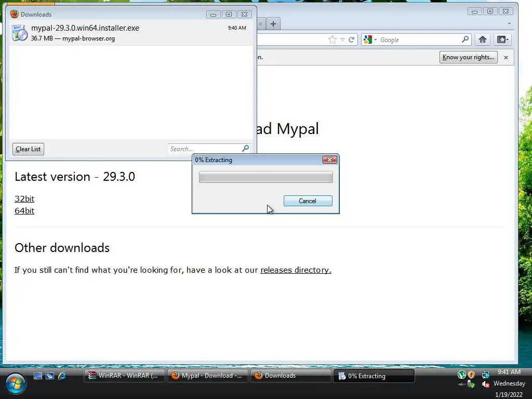This screenshot has height=399, width=532.
Task: Click the uTorrent tray icon
Action: 461,375
